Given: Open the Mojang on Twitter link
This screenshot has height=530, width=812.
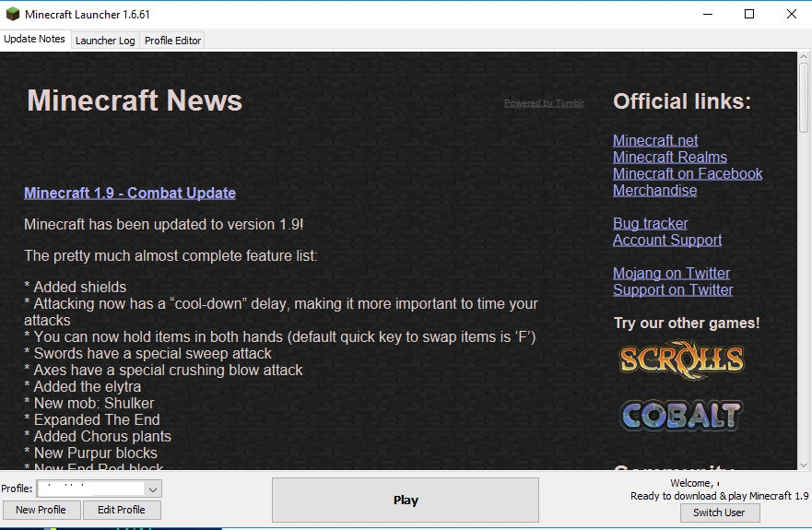Looking at the screenshot, I should 672,273.
